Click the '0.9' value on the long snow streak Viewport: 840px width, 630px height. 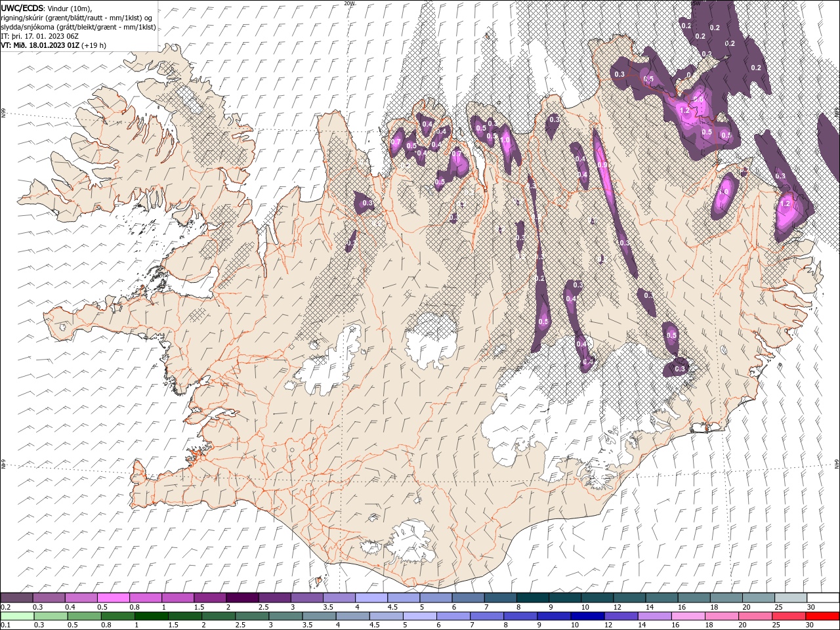click(x=602, y=165)
